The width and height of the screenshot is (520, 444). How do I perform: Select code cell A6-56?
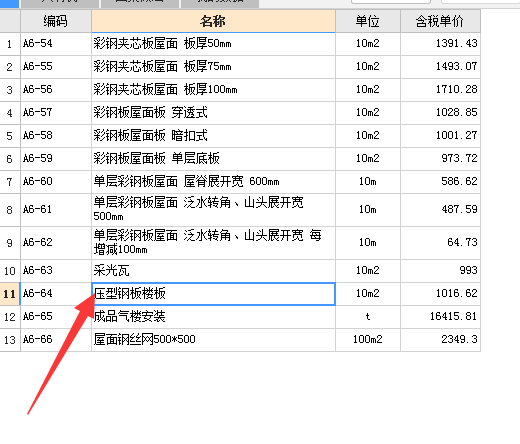click(x=56, y=90)
